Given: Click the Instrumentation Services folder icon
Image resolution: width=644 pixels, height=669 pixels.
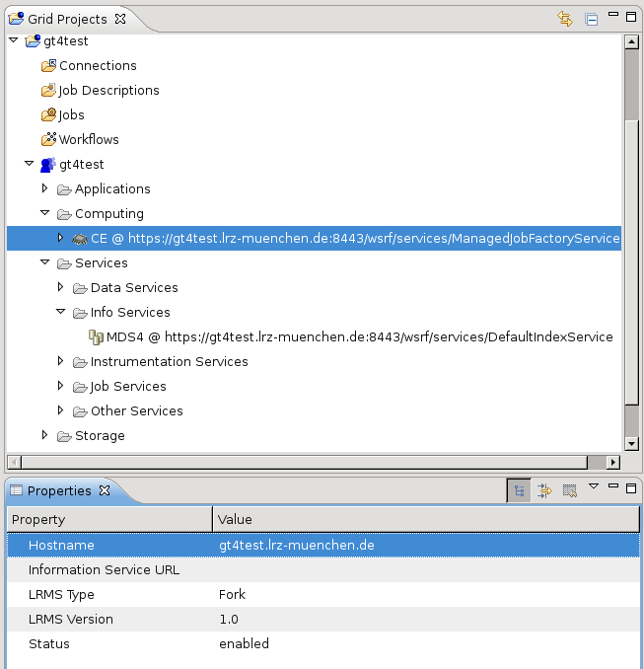Looking at the screenshot, I should 80,362.
